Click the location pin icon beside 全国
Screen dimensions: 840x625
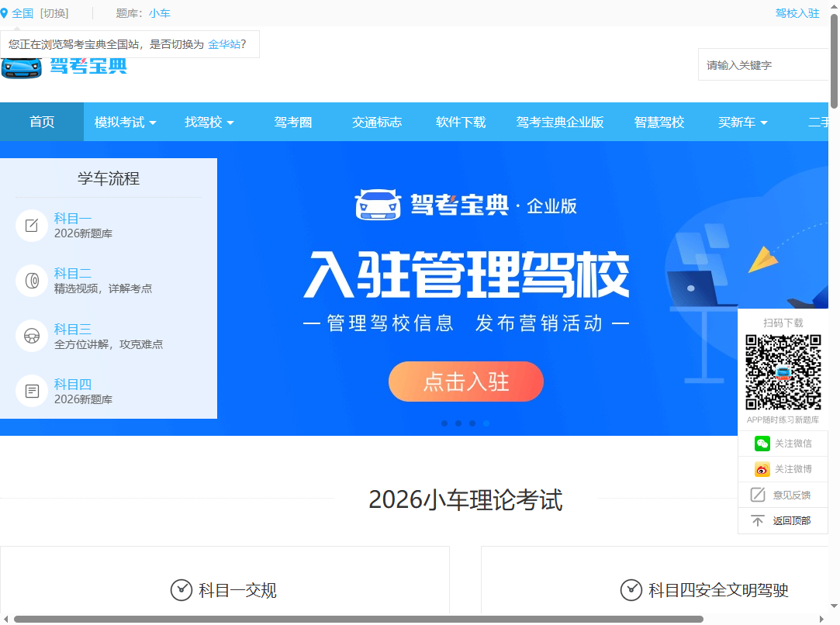(x=5, y=13)
